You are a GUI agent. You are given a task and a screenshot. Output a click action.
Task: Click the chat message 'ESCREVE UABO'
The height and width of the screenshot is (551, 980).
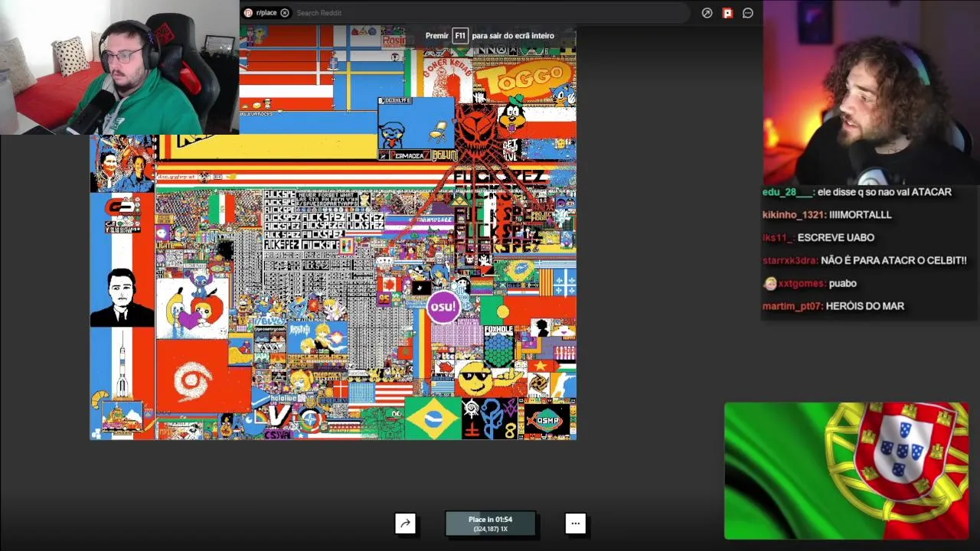(836, 238)
